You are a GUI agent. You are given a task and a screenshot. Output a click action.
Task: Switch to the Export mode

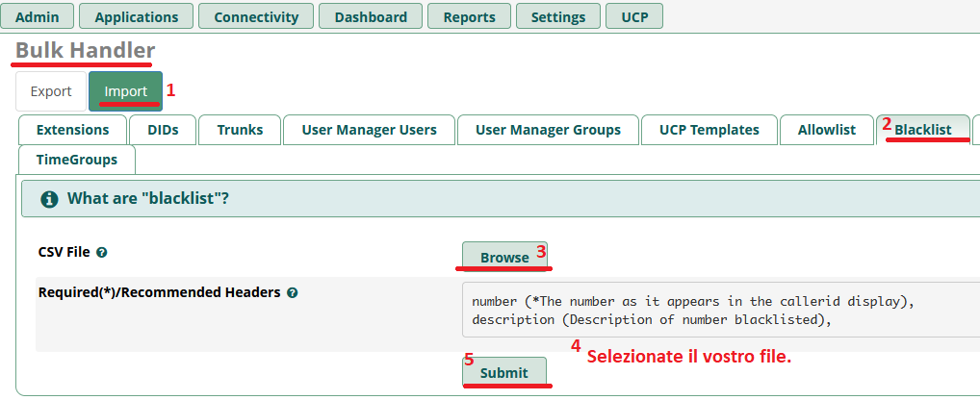click(x=51, y=91)
